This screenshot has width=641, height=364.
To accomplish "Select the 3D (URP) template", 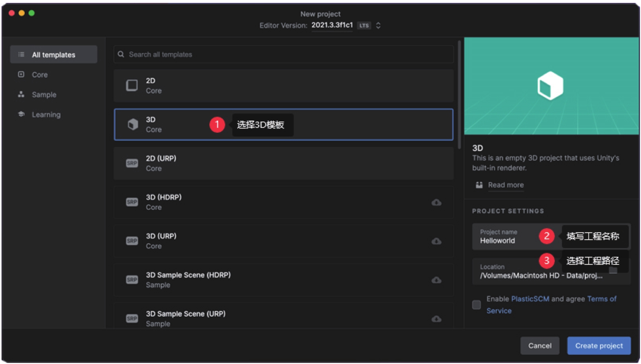I will 283,241.
